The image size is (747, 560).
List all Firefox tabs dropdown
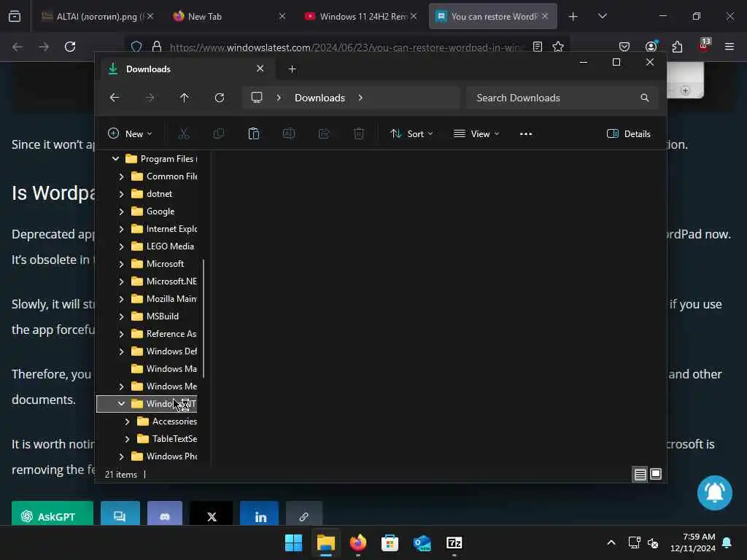[x=602, y=16]
